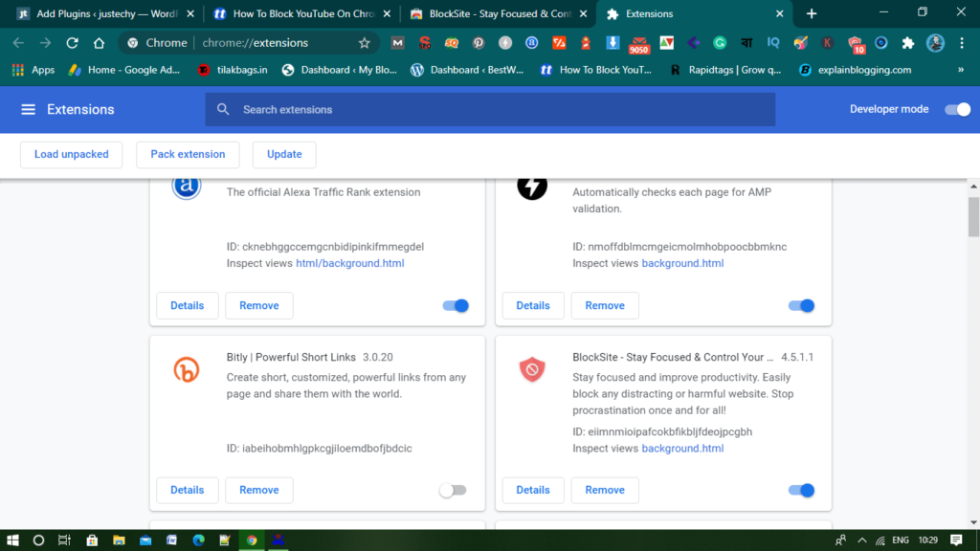The width and height of the screenshot is (980, 551).
Task: Click the AMP Validator lightning toolbar icon
Action: (x=505, y=43)
